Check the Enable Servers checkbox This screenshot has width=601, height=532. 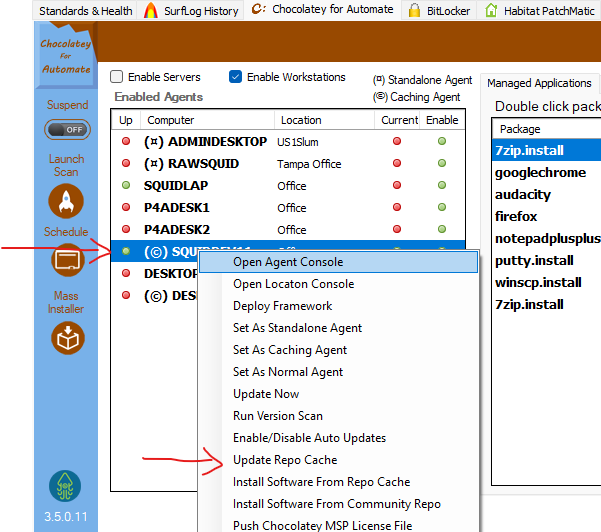(x=117, y=77)
